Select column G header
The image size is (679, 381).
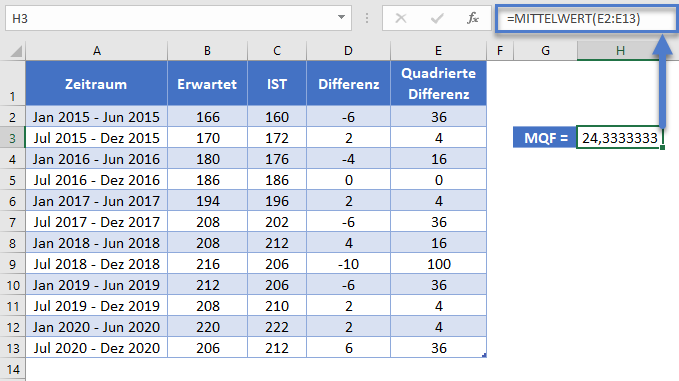click(545, 51)
